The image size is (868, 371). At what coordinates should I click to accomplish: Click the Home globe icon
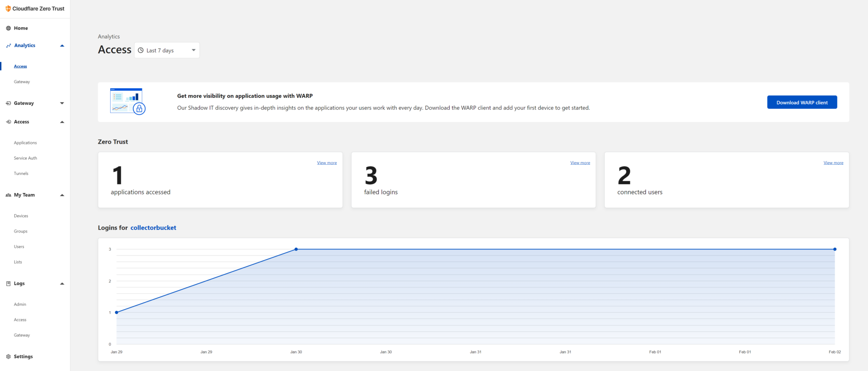pyautogui.click(x=8, y=28)
